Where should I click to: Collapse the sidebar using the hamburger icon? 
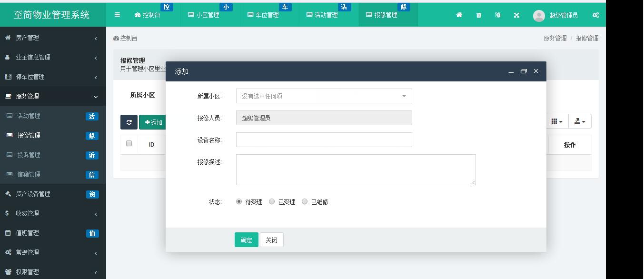click(117, 15)
